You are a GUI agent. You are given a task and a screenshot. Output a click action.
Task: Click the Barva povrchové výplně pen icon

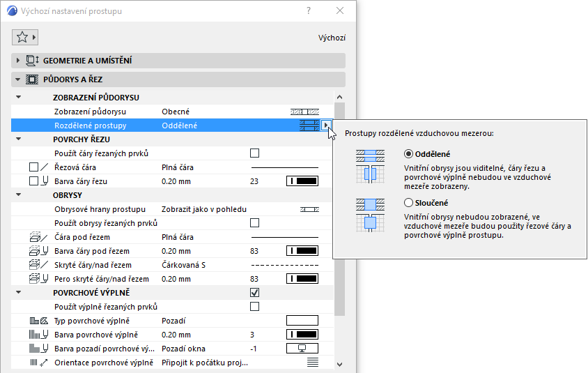[x=39, y=335]
